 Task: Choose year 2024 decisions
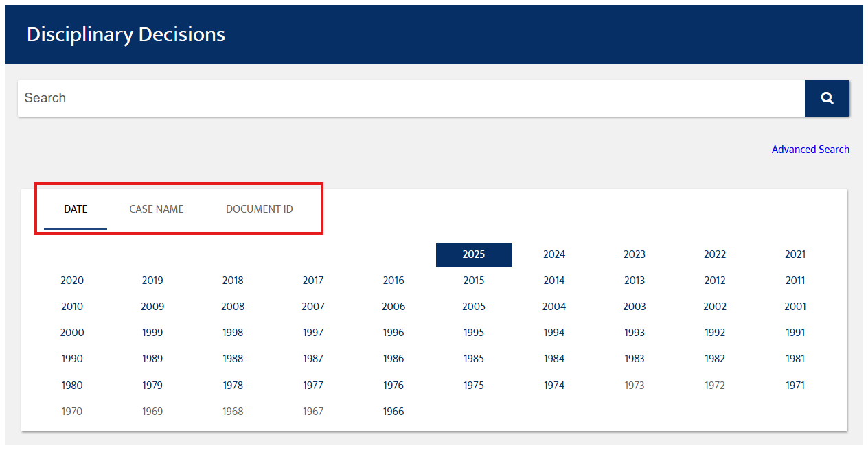click(553, 254)
